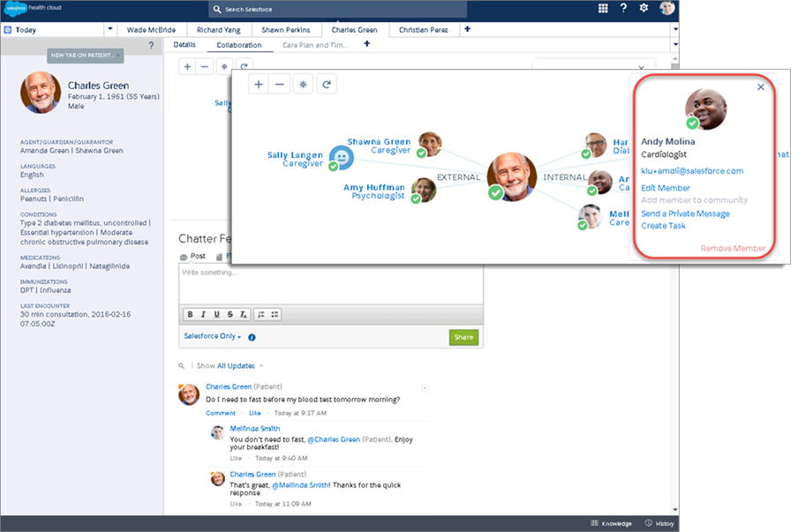
Task: Click the Write something text field
Action: (331, 282)
